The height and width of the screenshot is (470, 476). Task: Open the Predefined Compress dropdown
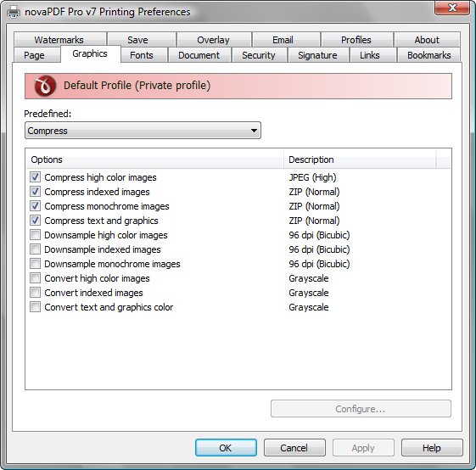143,131
